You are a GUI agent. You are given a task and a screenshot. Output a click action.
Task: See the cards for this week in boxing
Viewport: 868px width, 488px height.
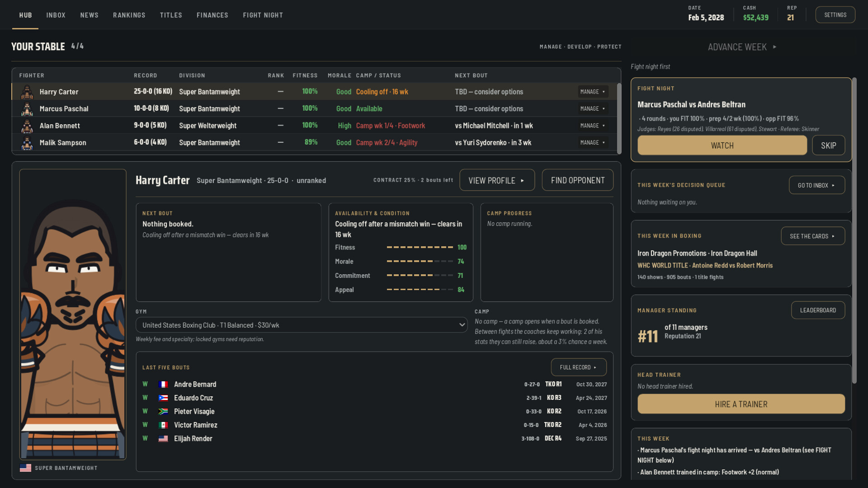pos(812,236)
